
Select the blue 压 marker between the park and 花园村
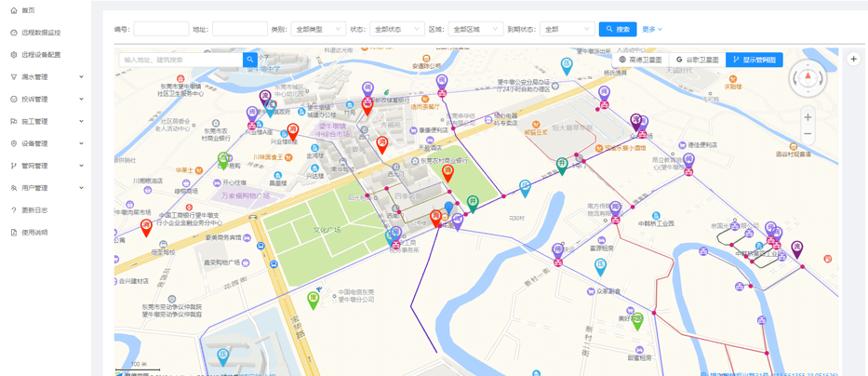click(525, 188)
